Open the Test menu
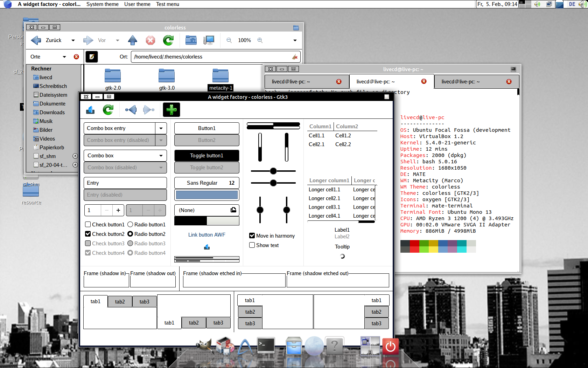The width and height of the screenshot is (588, 368). point(168,4)
